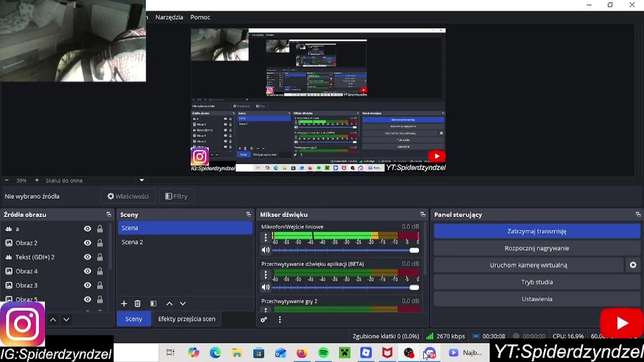This screenshot has width=644, height=362.
Task: Open the Narzędzia menu
Action: click(169, 17)
